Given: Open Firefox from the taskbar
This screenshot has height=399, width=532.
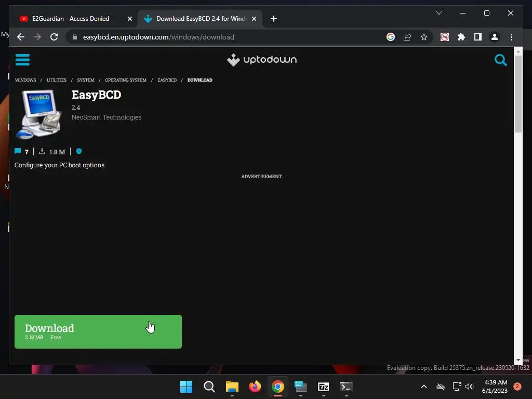Looking at the screenshot, I should (255, 387).
